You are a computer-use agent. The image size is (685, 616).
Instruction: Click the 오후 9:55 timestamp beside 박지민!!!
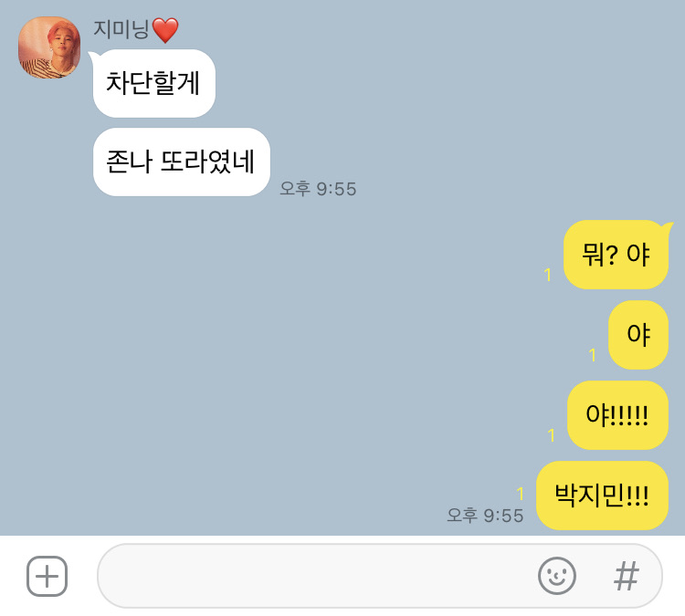point(485,515)
